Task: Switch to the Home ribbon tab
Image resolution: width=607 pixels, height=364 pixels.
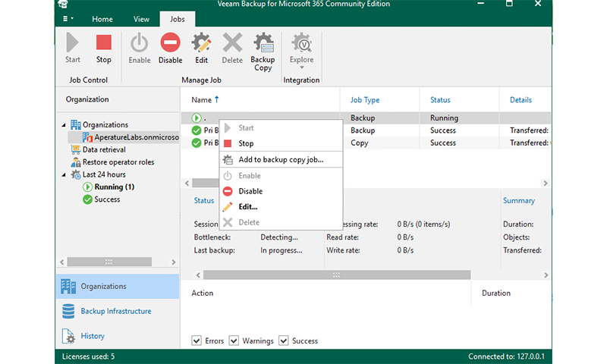Action: coord(102,19)
